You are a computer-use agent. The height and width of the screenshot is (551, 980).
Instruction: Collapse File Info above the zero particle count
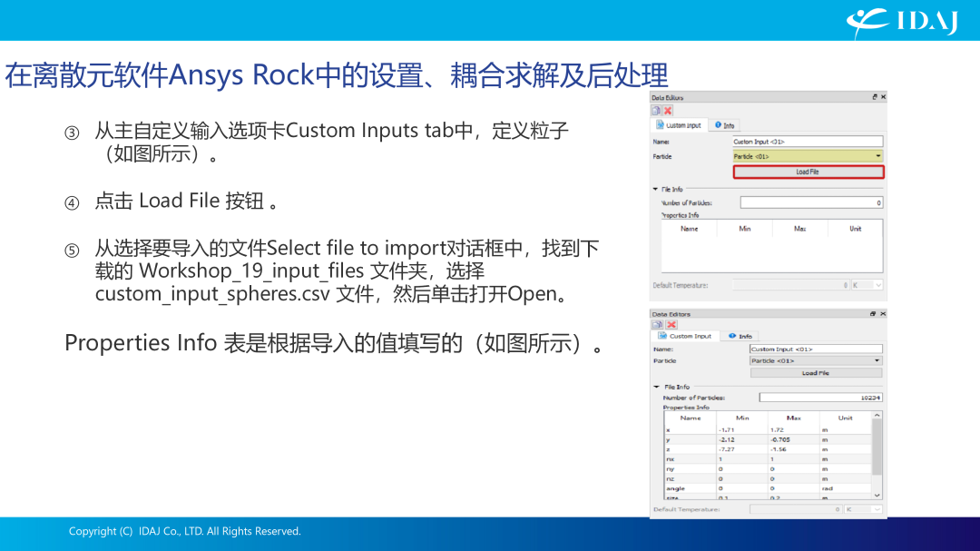tap(656, 189)
